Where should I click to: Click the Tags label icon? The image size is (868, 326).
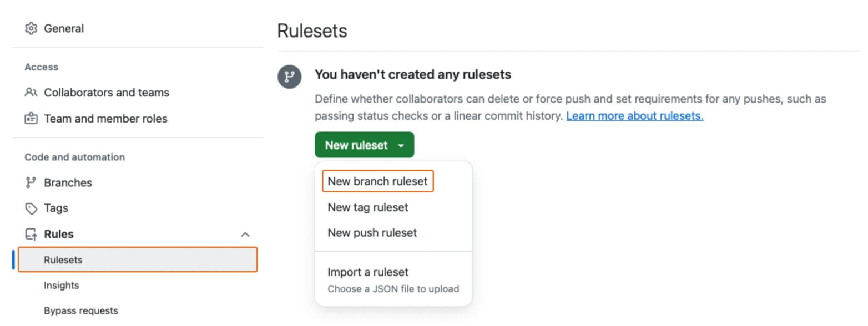[31, 208]
